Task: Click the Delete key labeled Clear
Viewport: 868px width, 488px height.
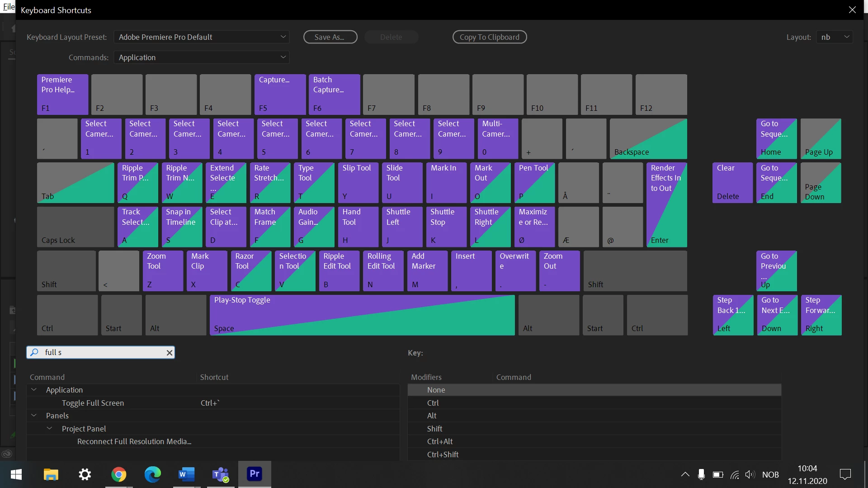Action: click(732, 183)
